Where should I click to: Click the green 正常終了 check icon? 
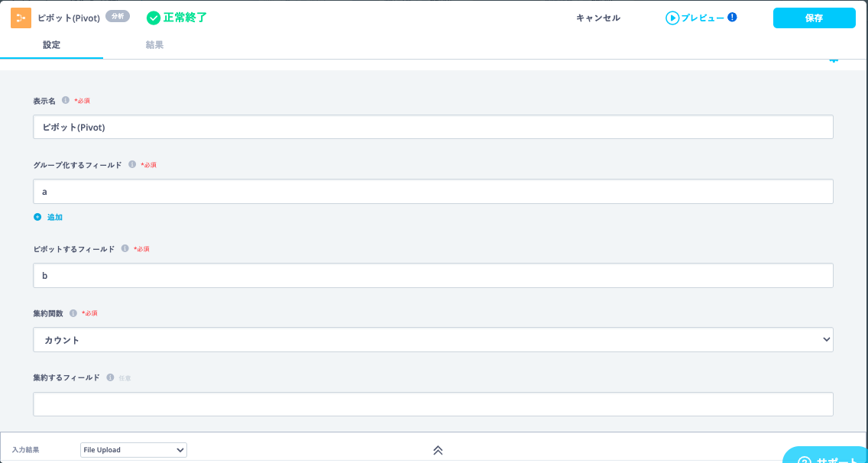pos(154,18)
